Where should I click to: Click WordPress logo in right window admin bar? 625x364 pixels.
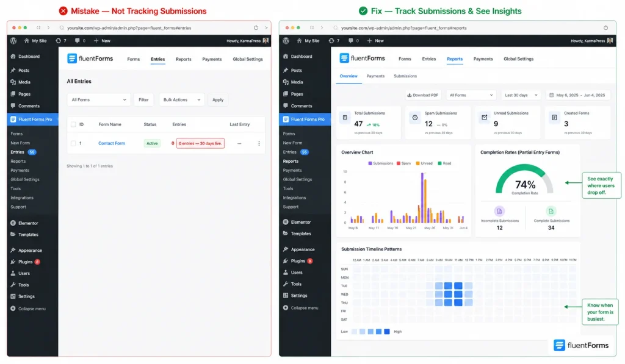(x=286, y=41)
